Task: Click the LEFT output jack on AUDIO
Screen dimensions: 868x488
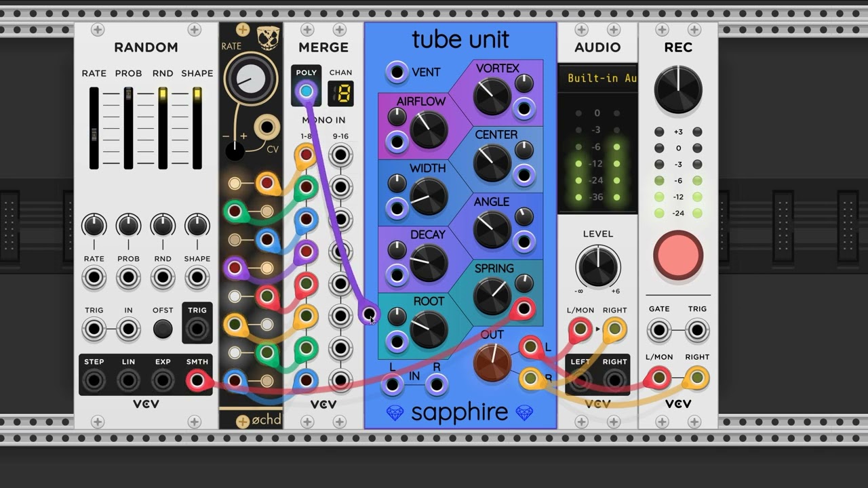Action: click(580, 381)
